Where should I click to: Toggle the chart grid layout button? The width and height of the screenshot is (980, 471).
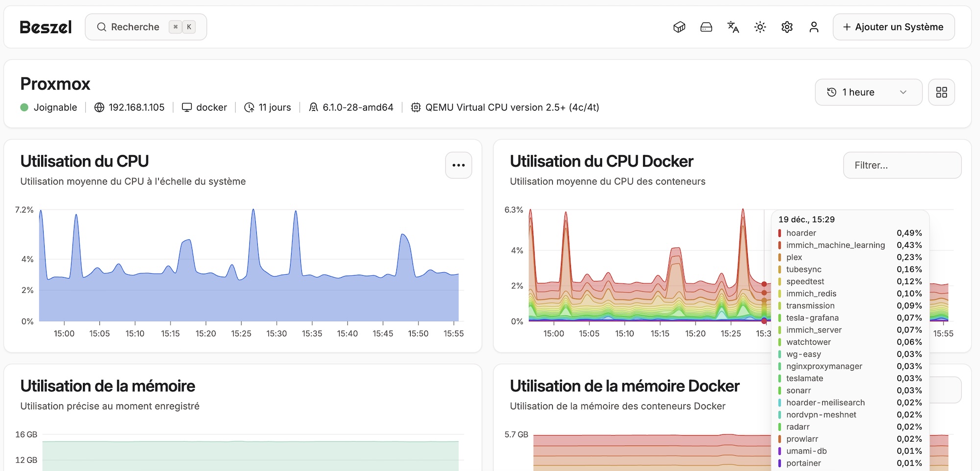coord(941,92)
